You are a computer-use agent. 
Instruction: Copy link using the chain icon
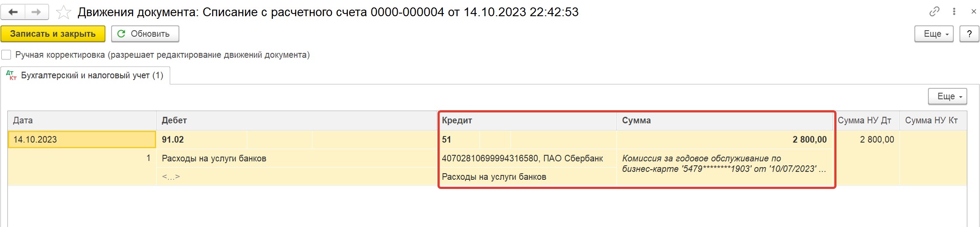pyautogui.click(x=934, y=12)
